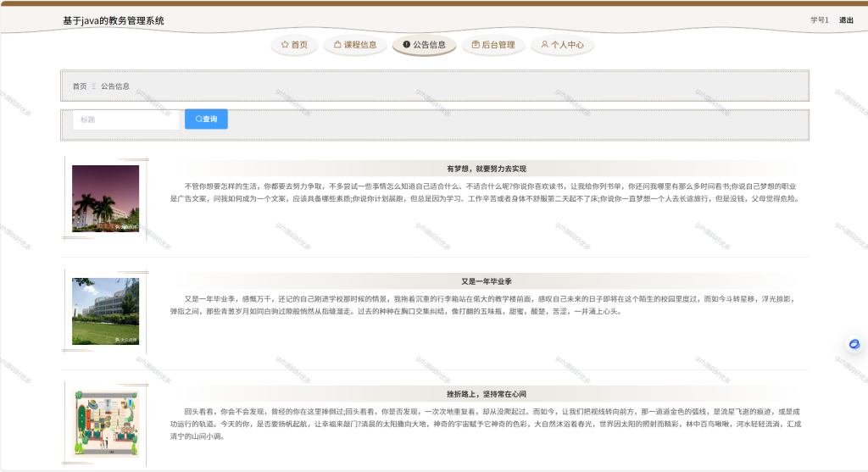Focus the 标题 search input field
Viewport: 868px width, 472px height.
pos(125,119)
